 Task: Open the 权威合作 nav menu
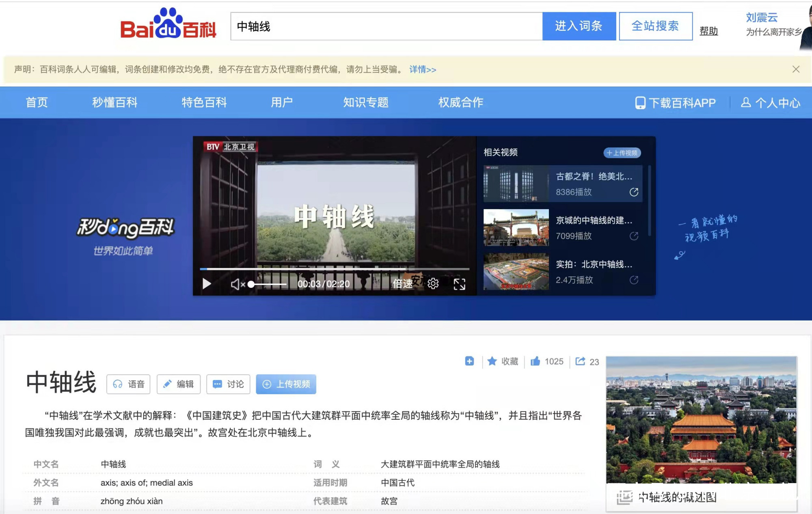point(461,102)
